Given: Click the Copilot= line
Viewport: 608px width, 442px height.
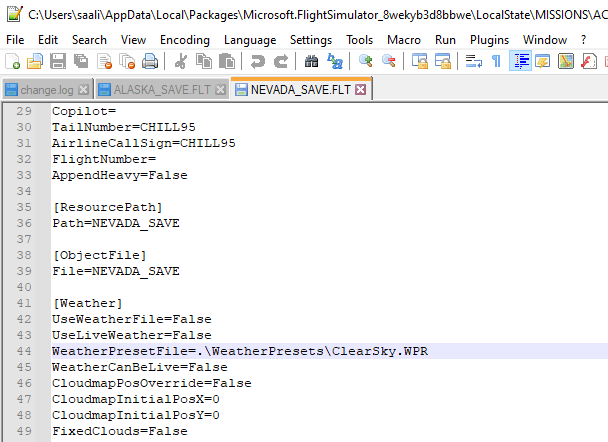Looking at the screenshot, I should (x=84, y=111).
